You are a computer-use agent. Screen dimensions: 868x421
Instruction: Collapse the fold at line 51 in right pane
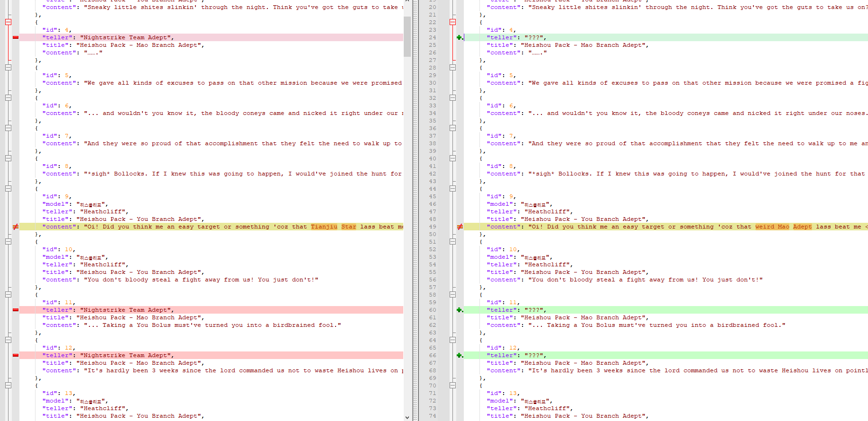pos(452,242)
